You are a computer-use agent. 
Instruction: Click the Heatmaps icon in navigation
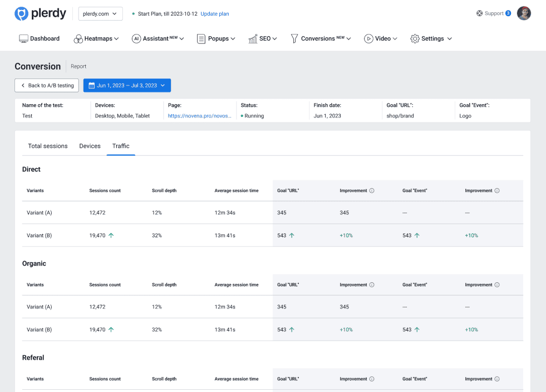click(x=78, y=39)
